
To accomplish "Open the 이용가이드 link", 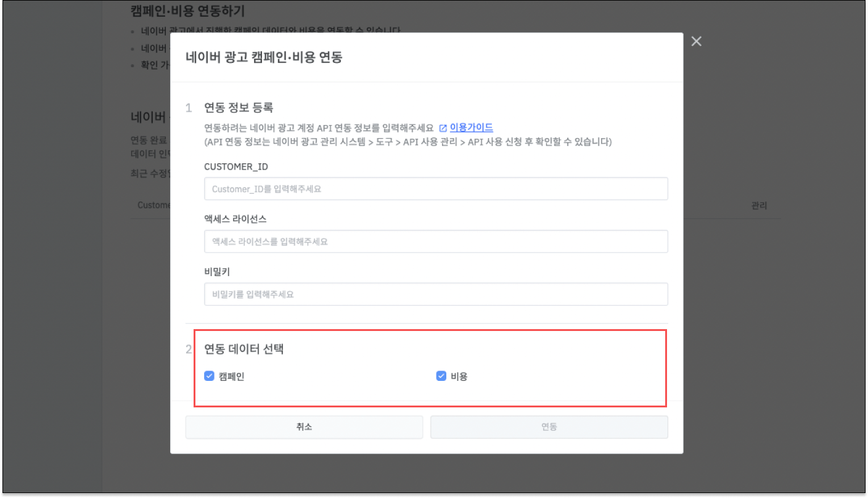I will (x=471, y=128).
